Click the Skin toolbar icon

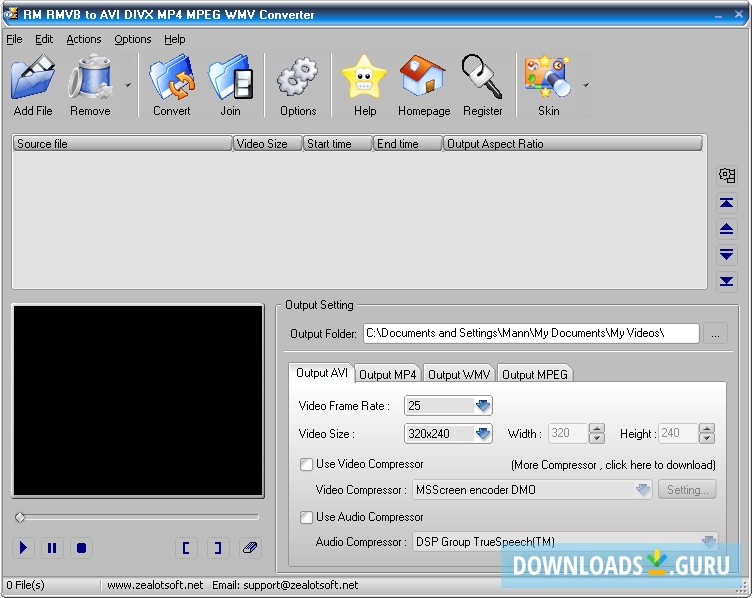[x=548, y=77]
